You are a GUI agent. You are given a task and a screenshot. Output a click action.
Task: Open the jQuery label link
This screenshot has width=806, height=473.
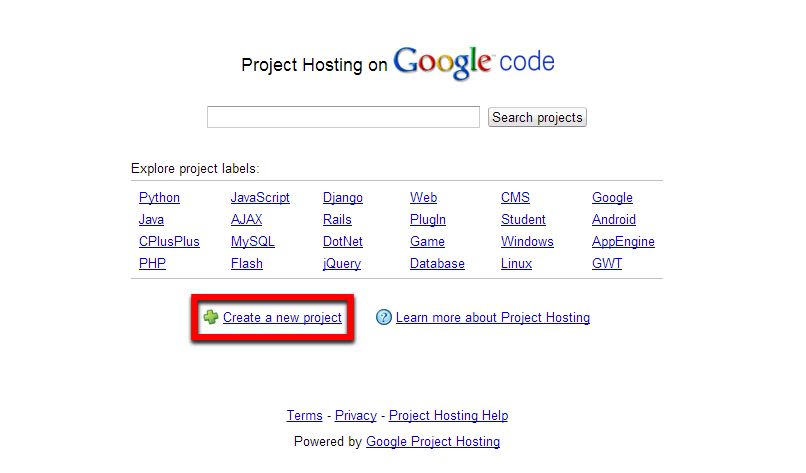(x=342, y=264)
